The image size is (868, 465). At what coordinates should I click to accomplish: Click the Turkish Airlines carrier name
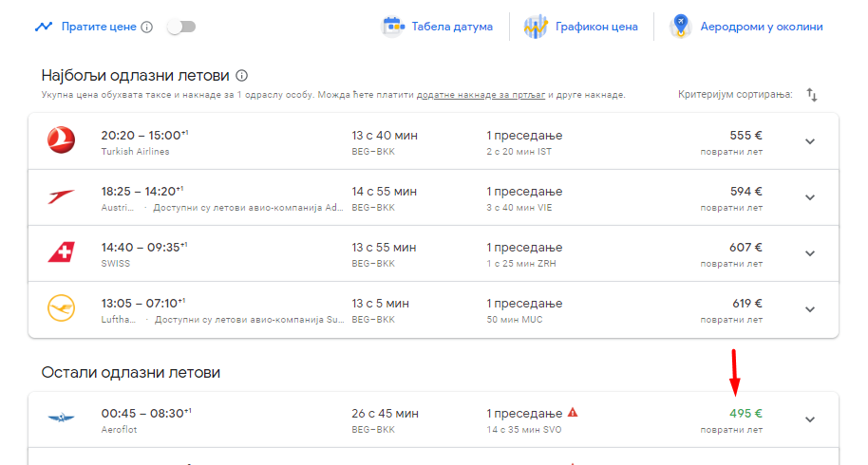(x=135, y=152)
